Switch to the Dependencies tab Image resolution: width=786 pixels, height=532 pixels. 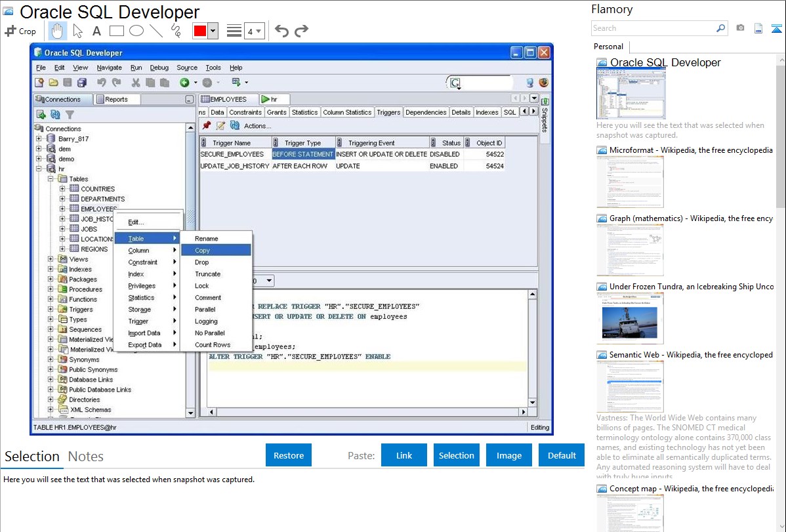pyautogui.click(x=426, y=112)
